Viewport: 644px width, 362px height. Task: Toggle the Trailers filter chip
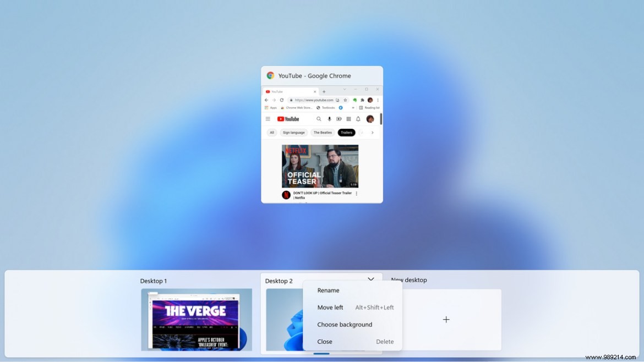click(347, 133)
